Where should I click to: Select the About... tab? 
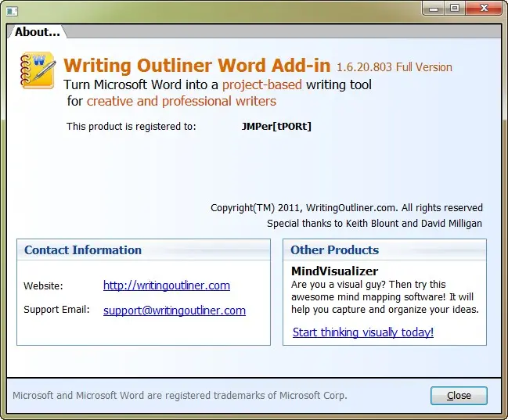click(38, 32)
